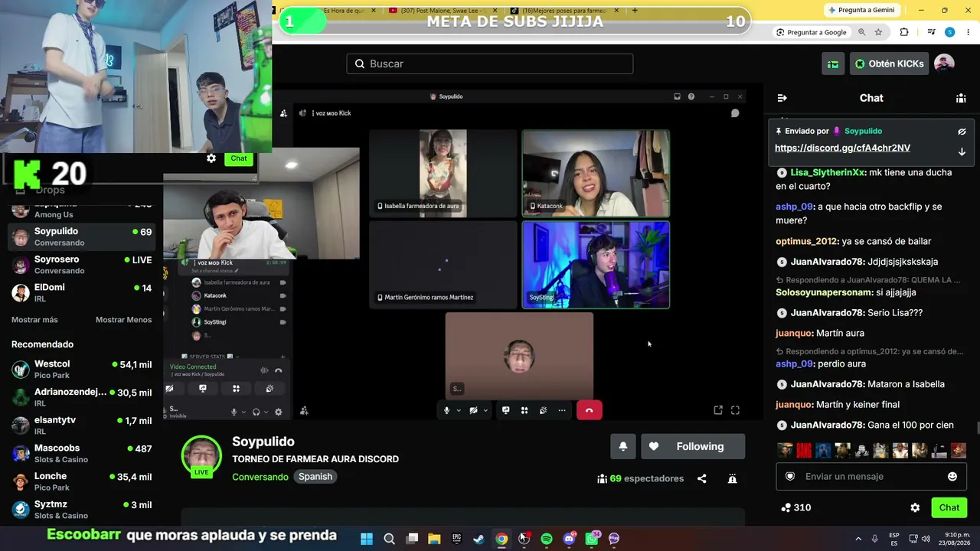Open more options in call bar
Screen dimensions: 980x551
562,410
